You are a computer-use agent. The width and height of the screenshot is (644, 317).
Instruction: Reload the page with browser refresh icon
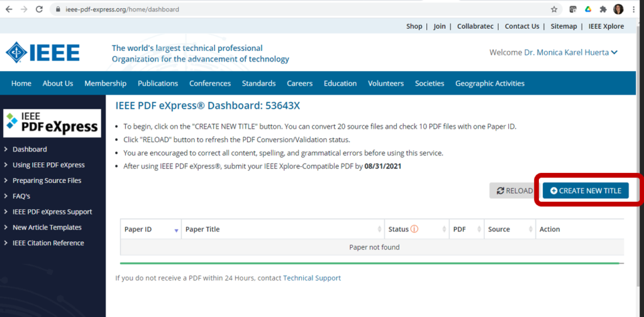pyautogui.click(x=40, y=9)
